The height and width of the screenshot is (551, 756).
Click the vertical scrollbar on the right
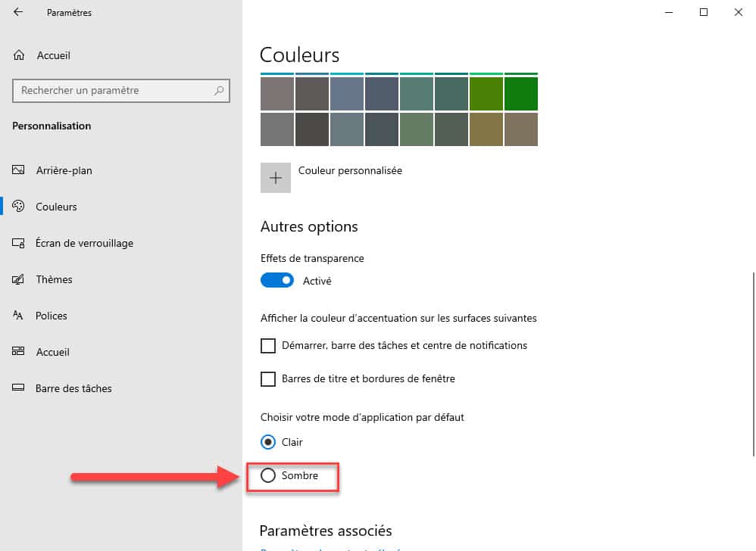753,364
